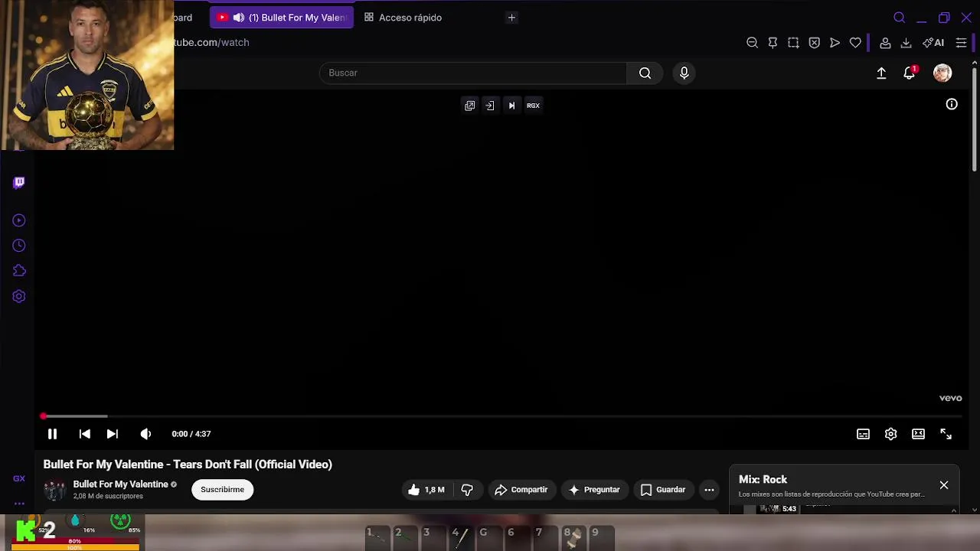
Task: Click the address bar URL
Action: click(x=212, y=43)
